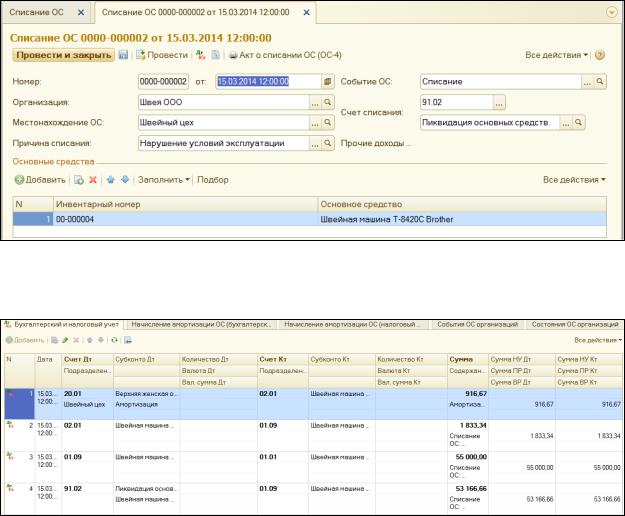This screenshot has height=516, width=625.
Task: Select posting row with debit account 91.02
Action: tap(313, 498)
